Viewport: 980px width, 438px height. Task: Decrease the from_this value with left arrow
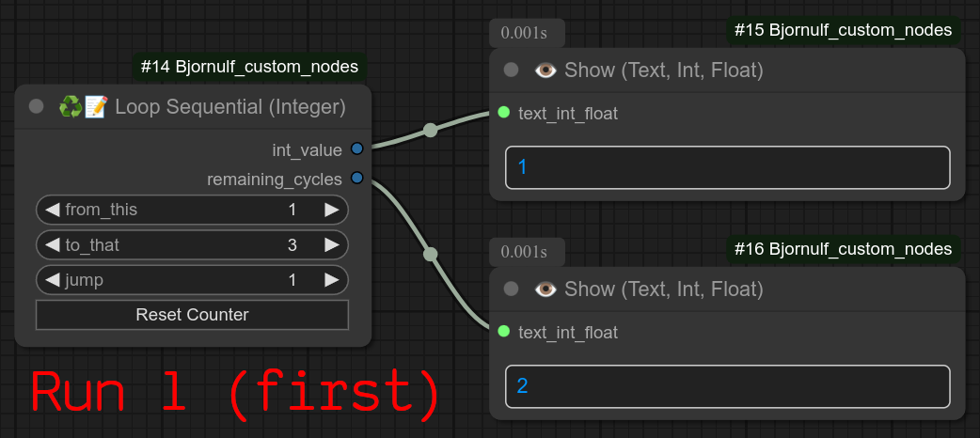coord(52,210)
